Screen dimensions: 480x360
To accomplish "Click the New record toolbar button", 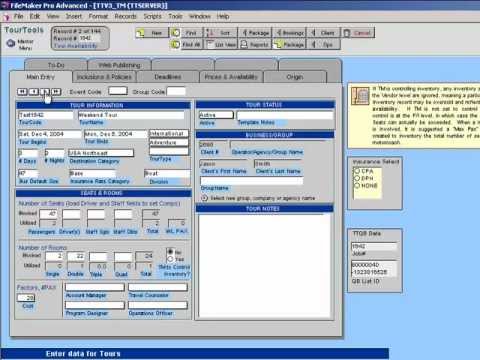I will point(152,33).
